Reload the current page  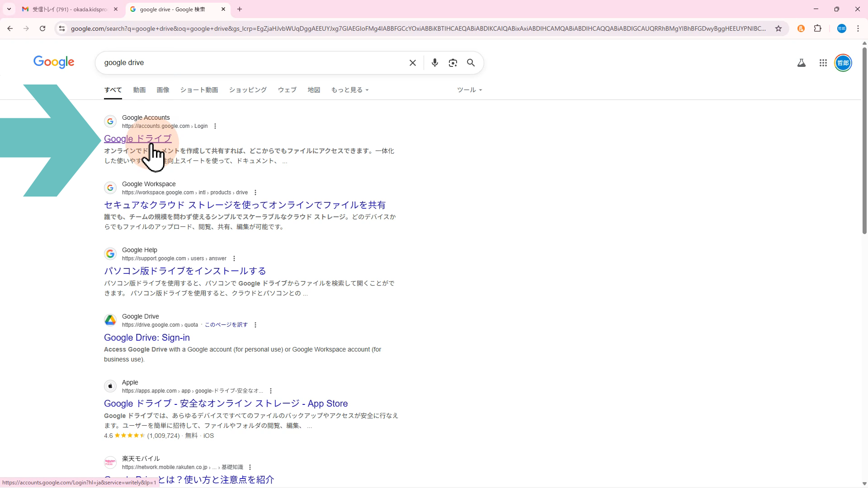[x=42, y=28]
